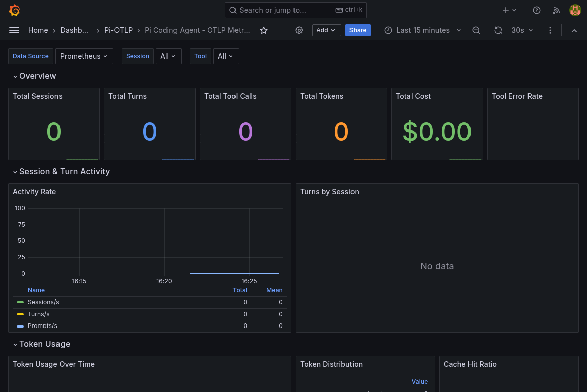The height and width of the screenshot is (392, 587).
Task: Open the Session All dropdown
Action: (x=168, y=56)
